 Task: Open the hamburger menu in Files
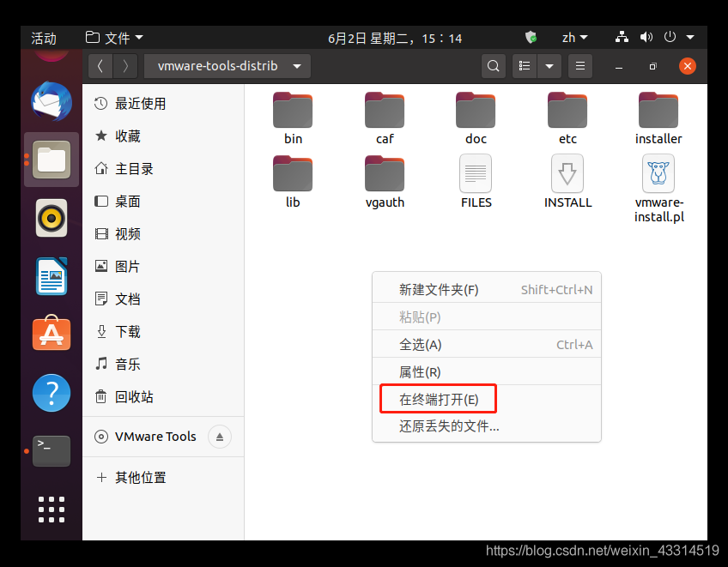(581, 66)
